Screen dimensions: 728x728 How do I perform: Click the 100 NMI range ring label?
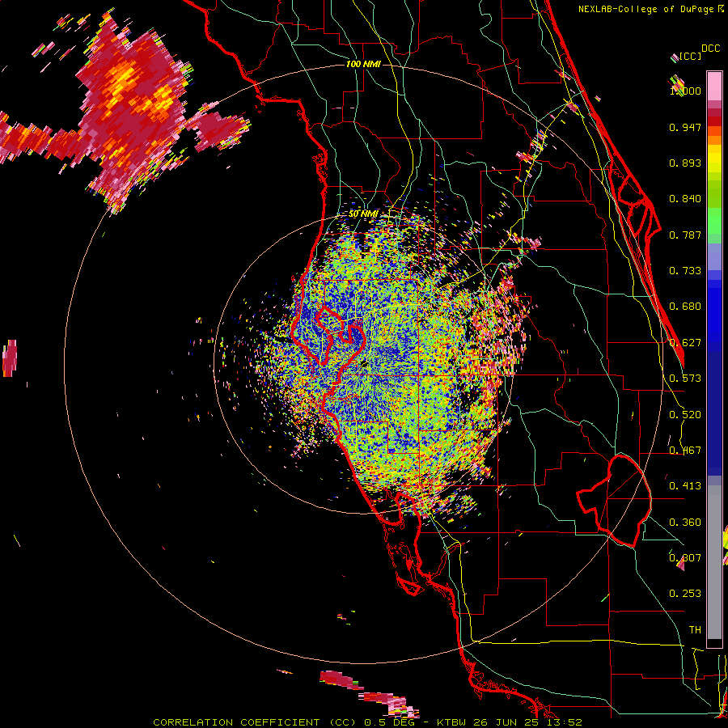pos(363,64)
